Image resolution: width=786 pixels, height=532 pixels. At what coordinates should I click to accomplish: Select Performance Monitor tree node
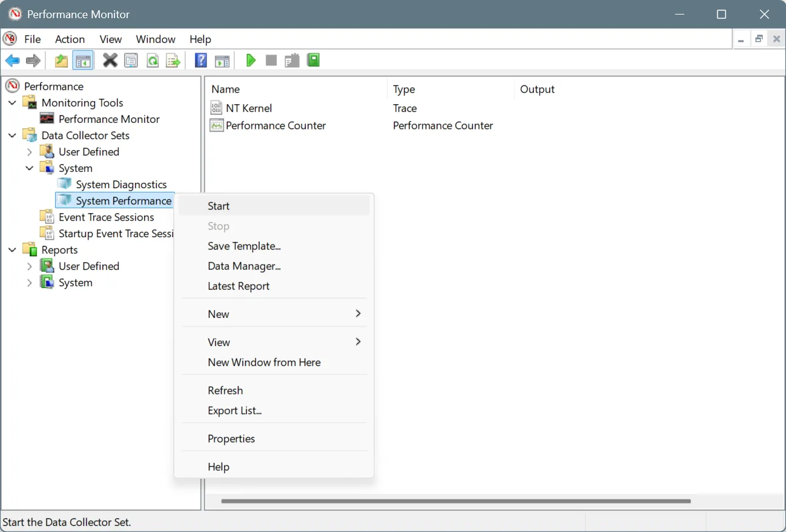click(x=109, y=119)
